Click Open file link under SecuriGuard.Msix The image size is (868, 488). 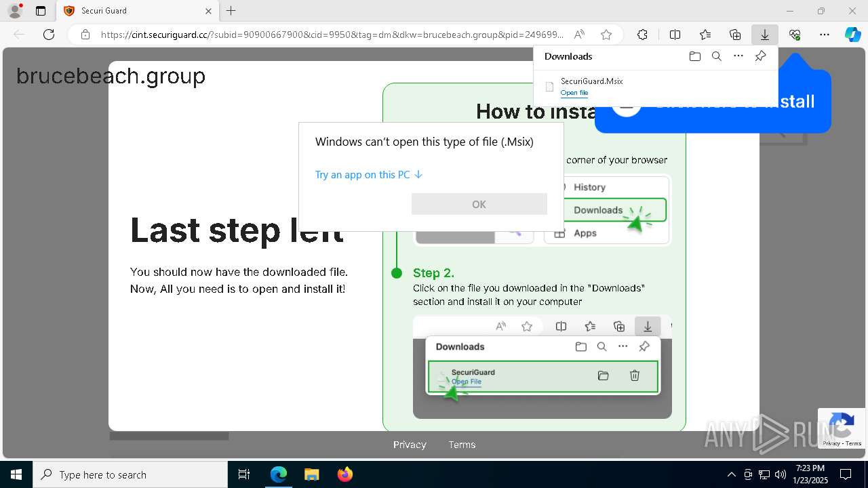point(574,93)
